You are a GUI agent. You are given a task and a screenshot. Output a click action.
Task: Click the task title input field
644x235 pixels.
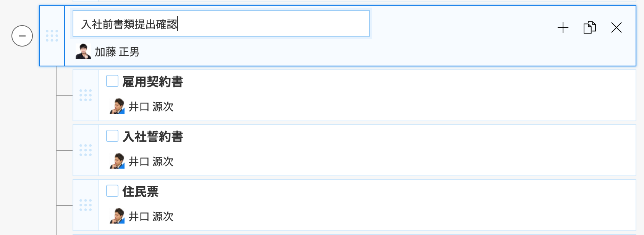[221, 24]
